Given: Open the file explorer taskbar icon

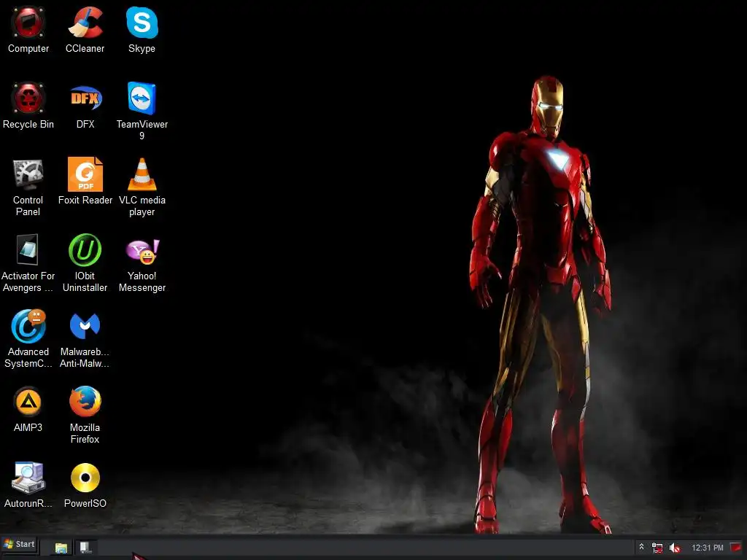Looking at the screenshot, I should click(61, 548).
